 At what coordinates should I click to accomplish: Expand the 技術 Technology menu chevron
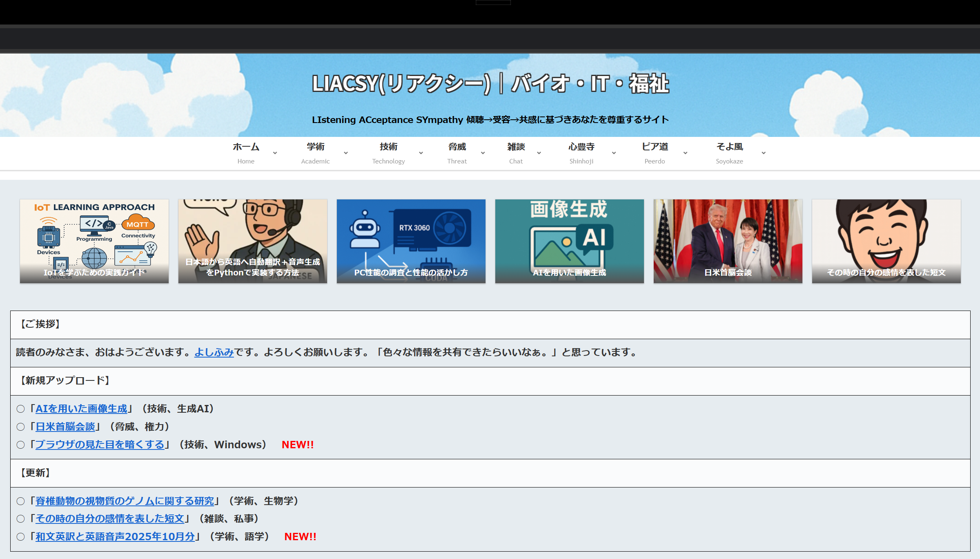tap(421, 153)
